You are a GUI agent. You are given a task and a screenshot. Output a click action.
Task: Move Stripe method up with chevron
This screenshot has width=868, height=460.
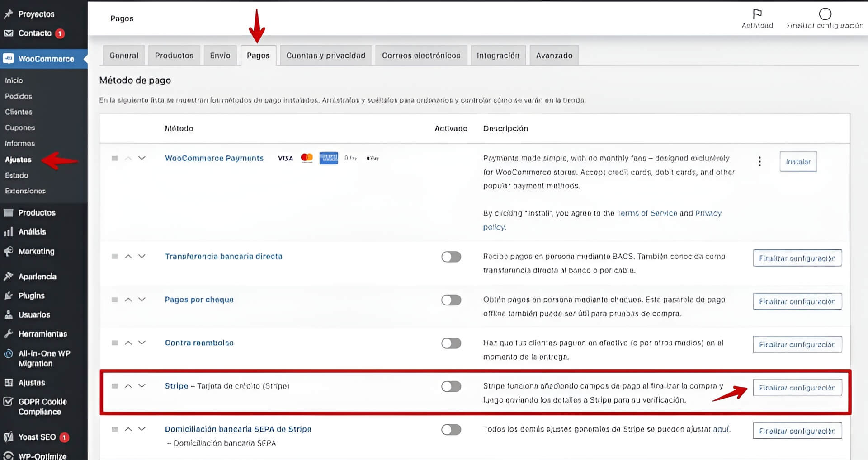point(128,386)
